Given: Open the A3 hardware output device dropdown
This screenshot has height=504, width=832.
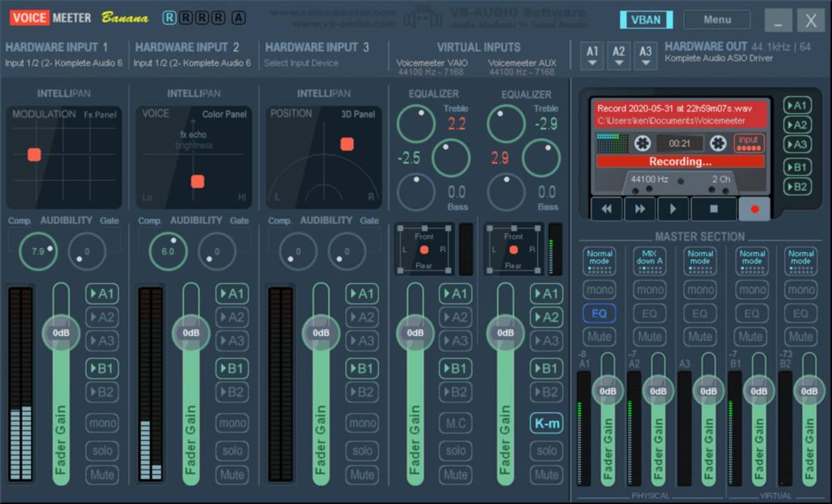Looking at the screenshot, I should click(646, 55).
